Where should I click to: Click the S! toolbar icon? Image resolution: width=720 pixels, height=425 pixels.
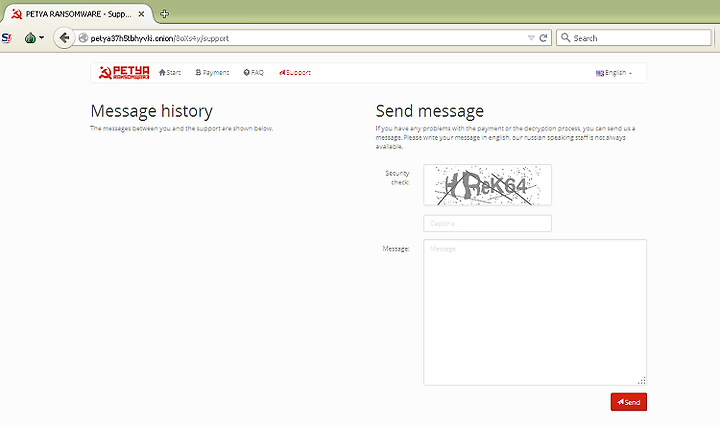6,38
